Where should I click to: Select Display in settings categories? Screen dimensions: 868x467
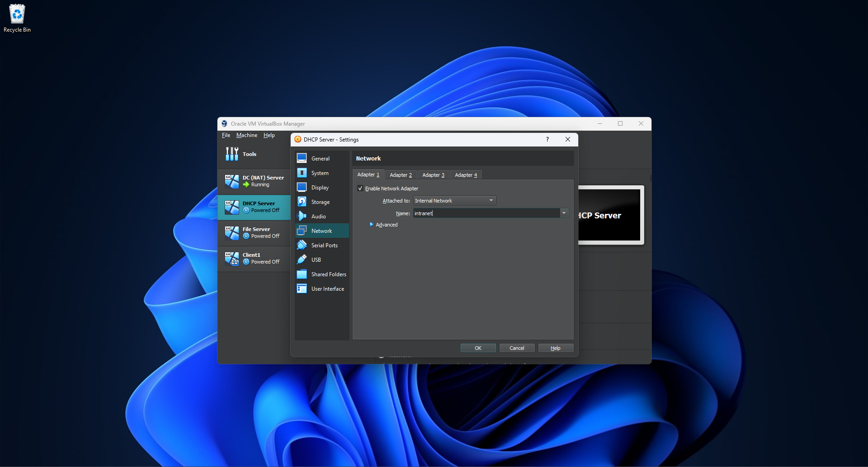click(x=322, y=187)
